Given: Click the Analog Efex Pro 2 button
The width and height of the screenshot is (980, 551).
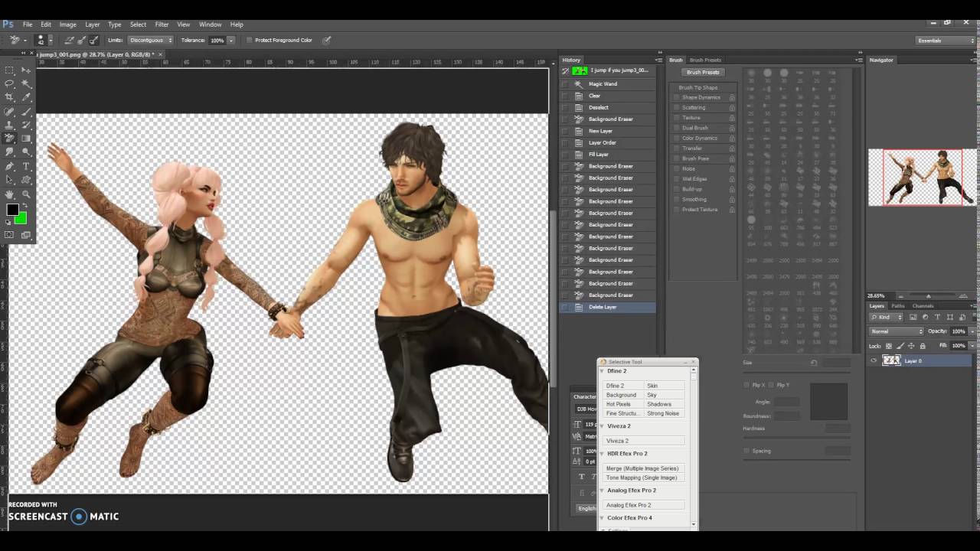Looking at the screenshot, I should point(644,505).
